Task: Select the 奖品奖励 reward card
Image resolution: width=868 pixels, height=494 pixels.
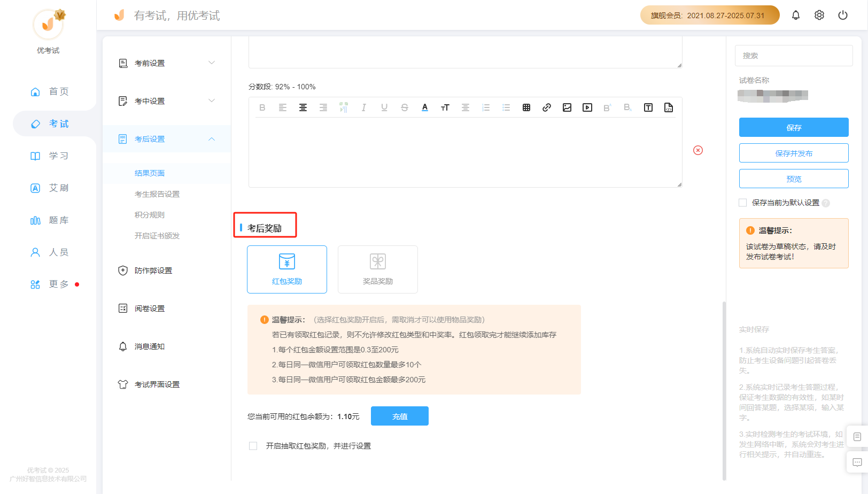Action: pos(378,269)
